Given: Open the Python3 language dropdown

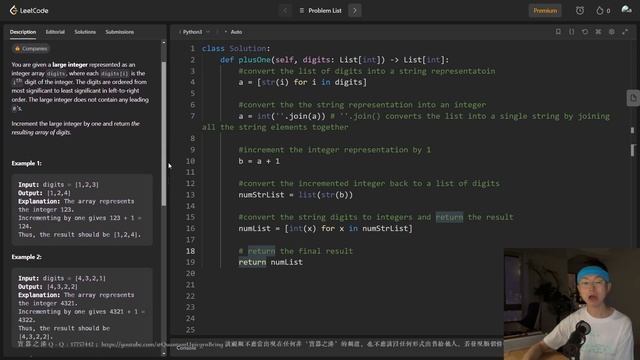Looking at the screenshot, I should click(x=195, y=32).
